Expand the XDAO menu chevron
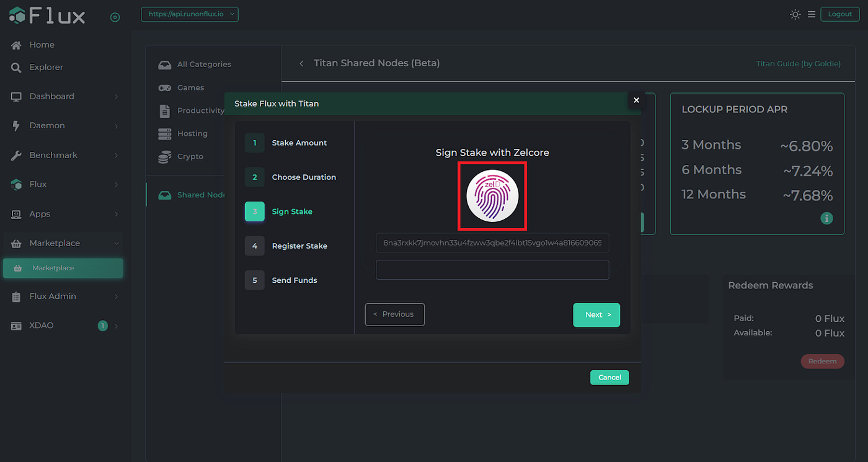868x462 pixels. (116, 326)
